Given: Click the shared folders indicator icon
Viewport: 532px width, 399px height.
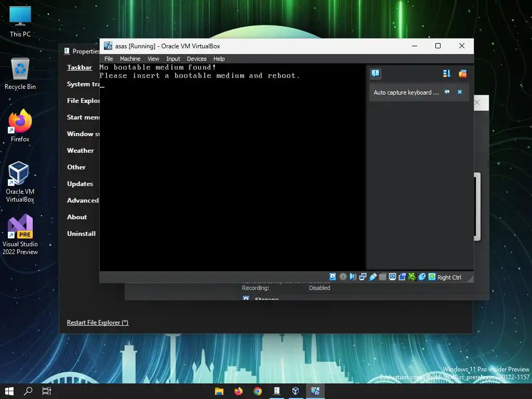Looking at the screenshot, I should point(382,277).
